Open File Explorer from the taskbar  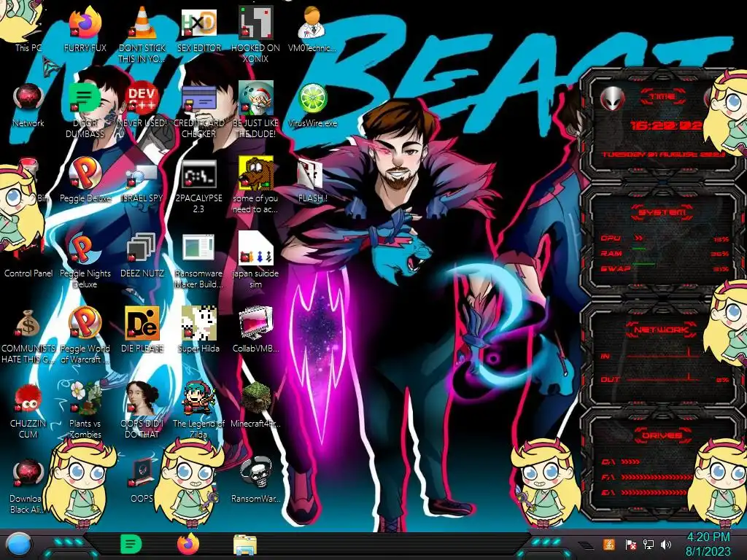(245, 545)
